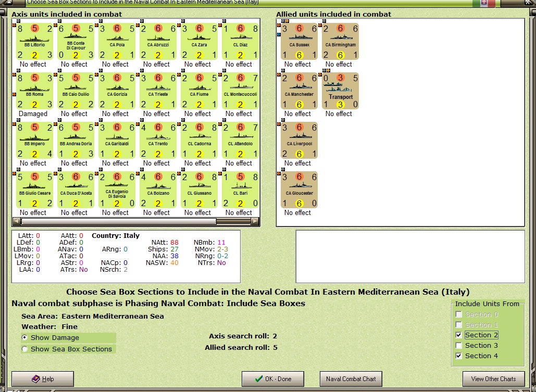Click the Axis search roll text

pyautogui.click(x=243, y=336)
